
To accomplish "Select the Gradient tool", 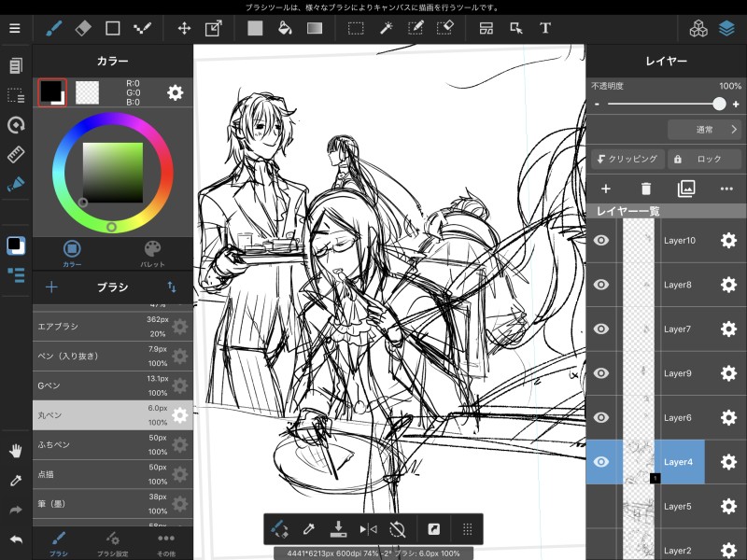I will coord(315,28).
